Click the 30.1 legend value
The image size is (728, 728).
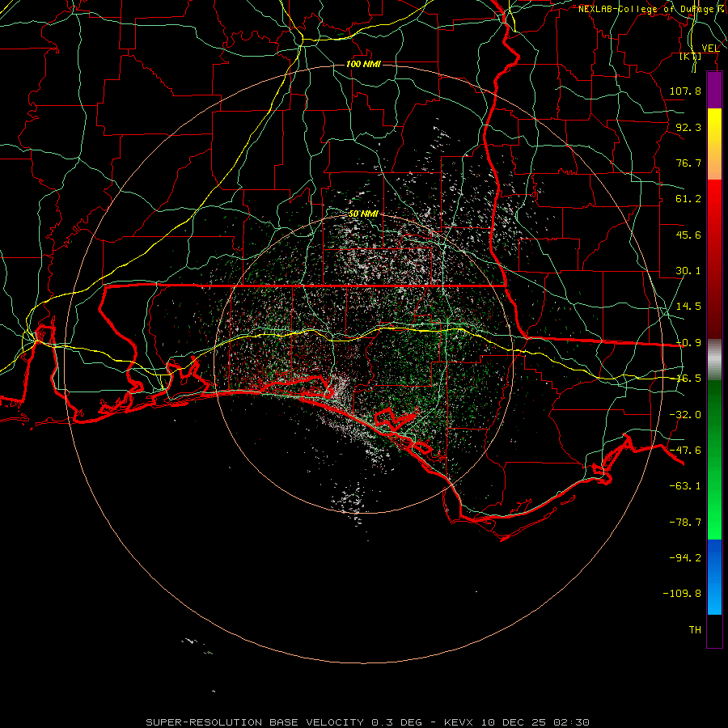(x=688, y=271)
